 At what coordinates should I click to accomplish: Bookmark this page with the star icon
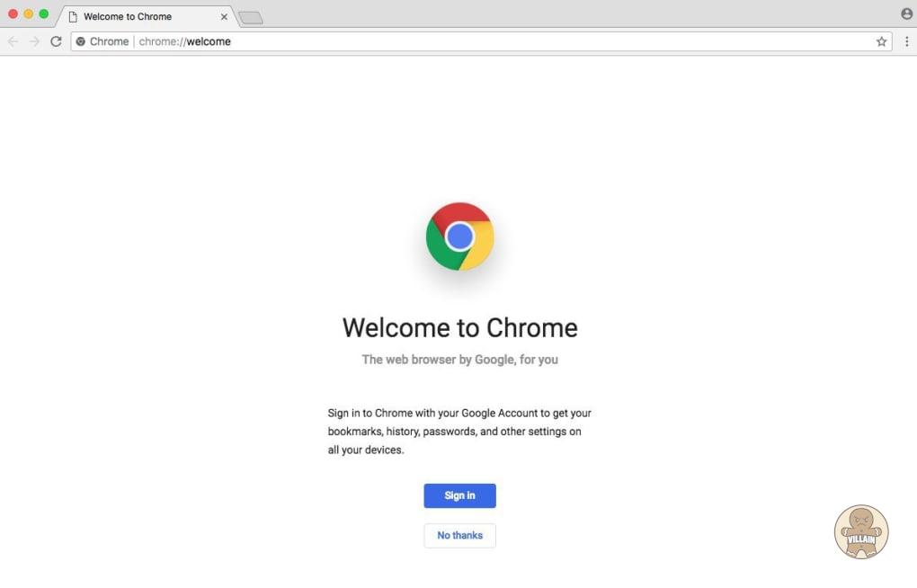tap(882, 41)
